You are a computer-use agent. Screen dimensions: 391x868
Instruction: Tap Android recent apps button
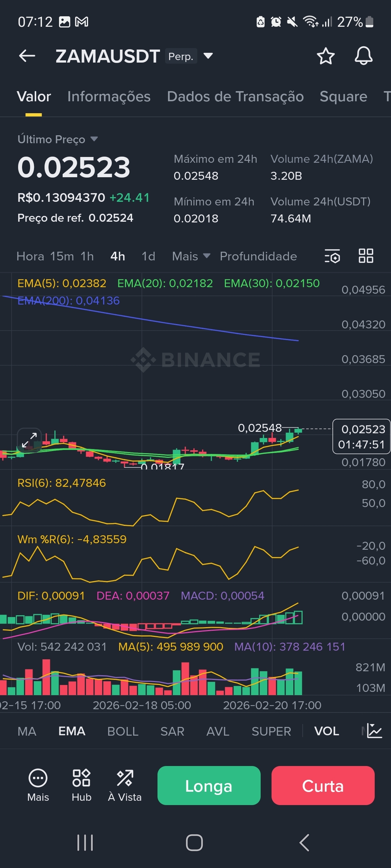(x=85, y=843)
